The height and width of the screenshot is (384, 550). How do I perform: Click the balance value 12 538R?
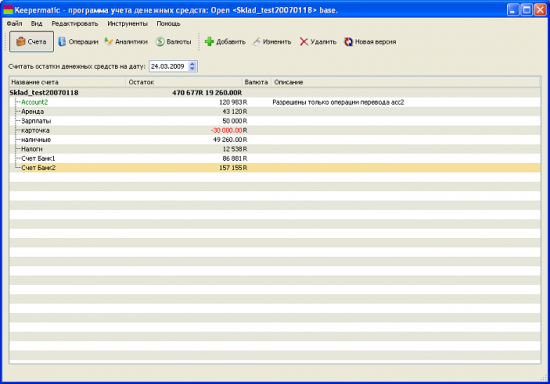coord(235,149)
